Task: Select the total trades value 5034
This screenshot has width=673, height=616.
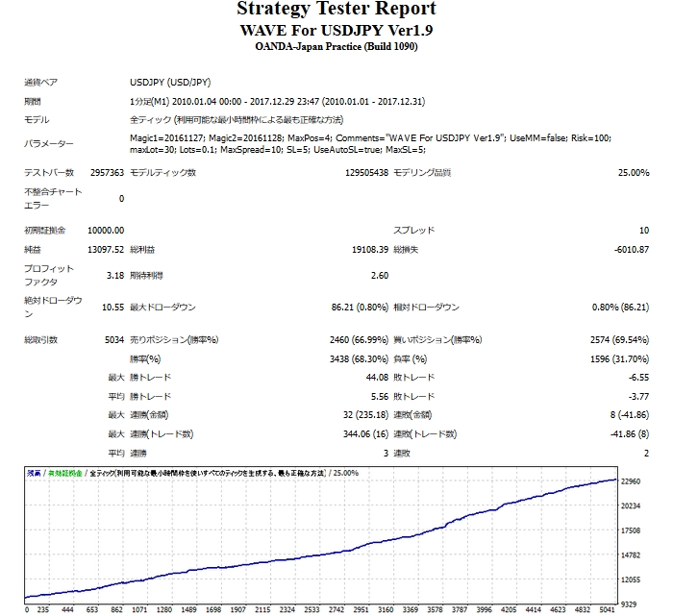Action: pos(112,339)
